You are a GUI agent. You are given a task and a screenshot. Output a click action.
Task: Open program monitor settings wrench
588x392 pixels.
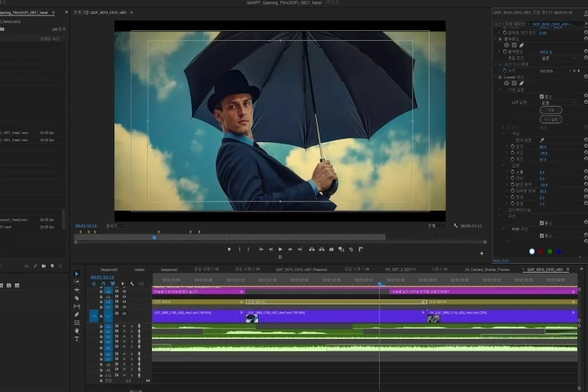click(456, 226)
